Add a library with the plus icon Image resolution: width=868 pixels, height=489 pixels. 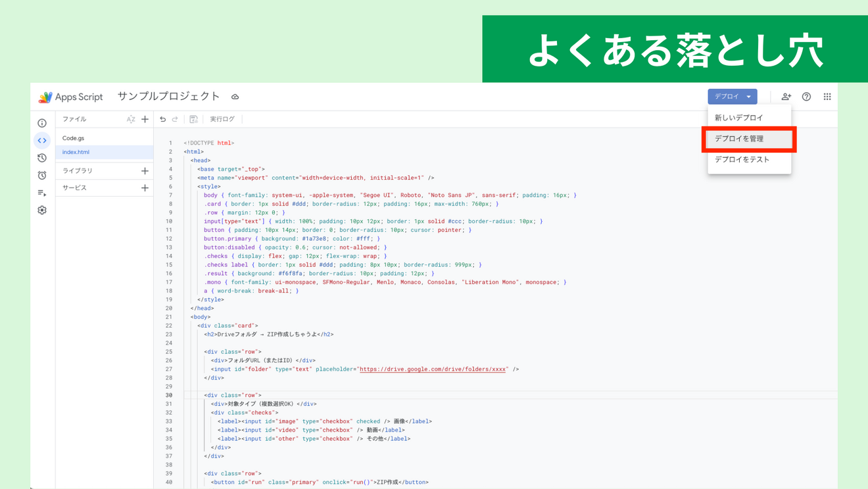click(x=145, y=170)
